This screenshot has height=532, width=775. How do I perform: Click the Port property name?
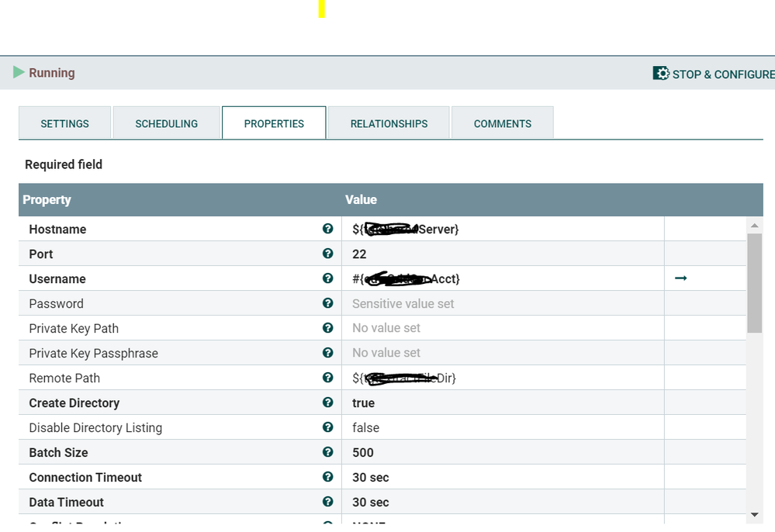[41, 254]
